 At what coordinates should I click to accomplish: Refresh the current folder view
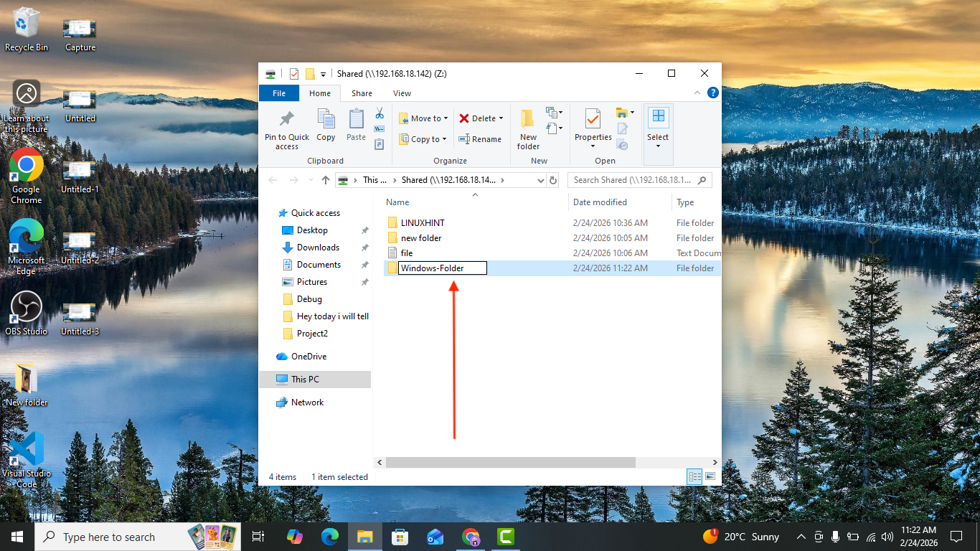553,180
